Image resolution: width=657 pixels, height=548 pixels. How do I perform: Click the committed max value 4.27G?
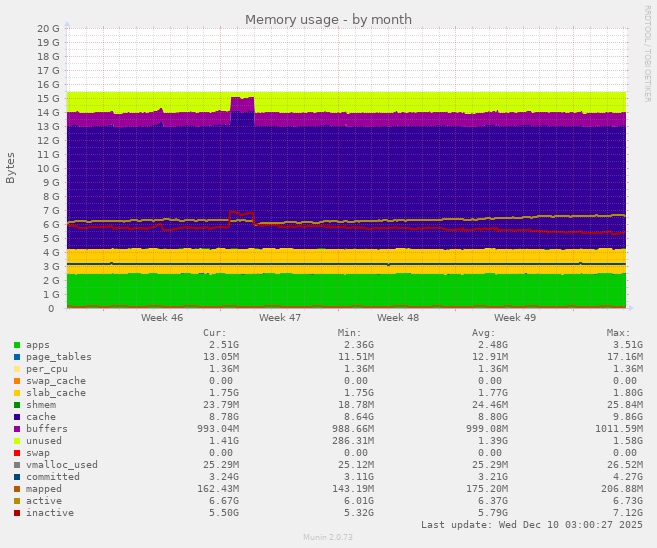[x=628, y=477]
